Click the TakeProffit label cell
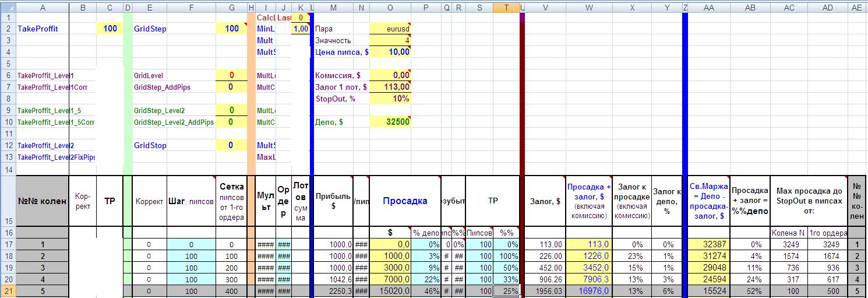Viewport: 868px width, 298px height. 43,29
